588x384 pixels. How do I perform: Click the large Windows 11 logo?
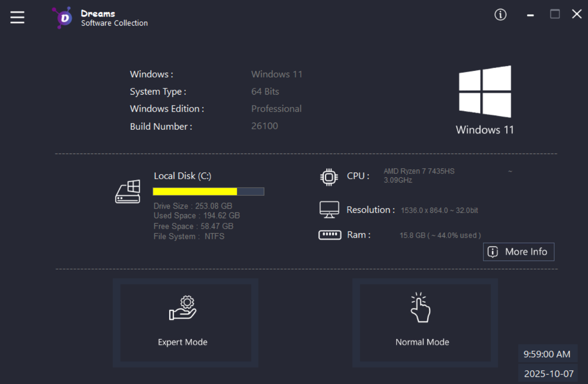485,92
